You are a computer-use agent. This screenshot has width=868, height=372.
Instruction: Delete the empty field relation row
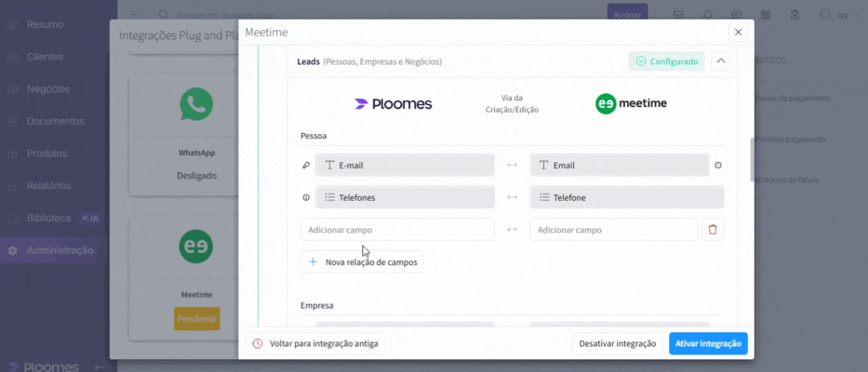(x=713, y=229)
